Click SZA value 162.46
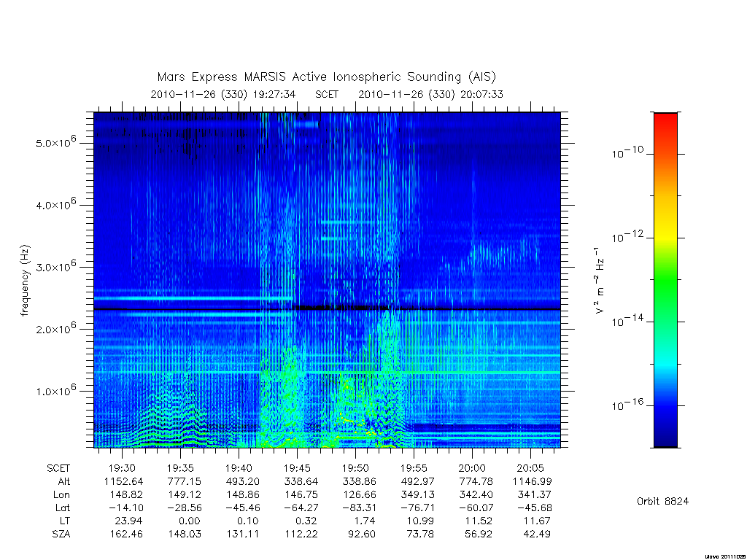This screenshot has height=560, width=747. [126, 534]
